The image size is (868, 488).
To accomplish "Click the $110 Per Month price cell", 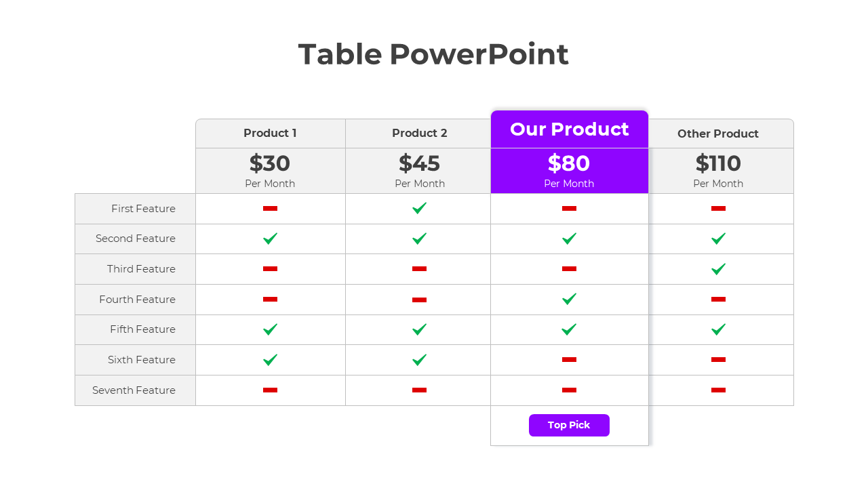I will 717,171.
